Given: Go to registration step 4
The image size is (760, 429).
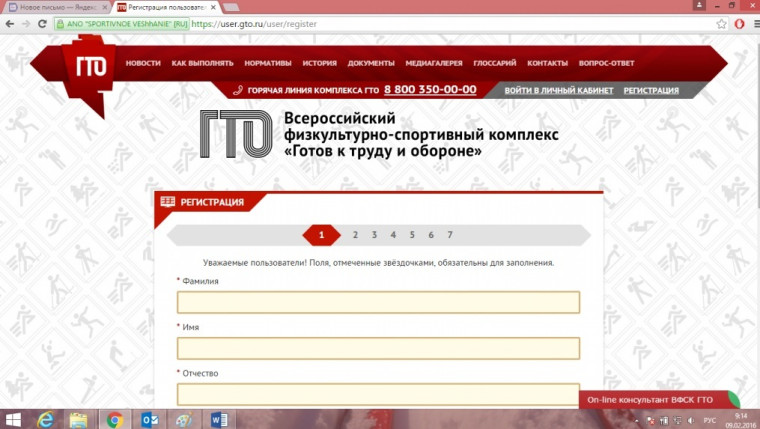Looking at the screenshot, I should 393,235.
